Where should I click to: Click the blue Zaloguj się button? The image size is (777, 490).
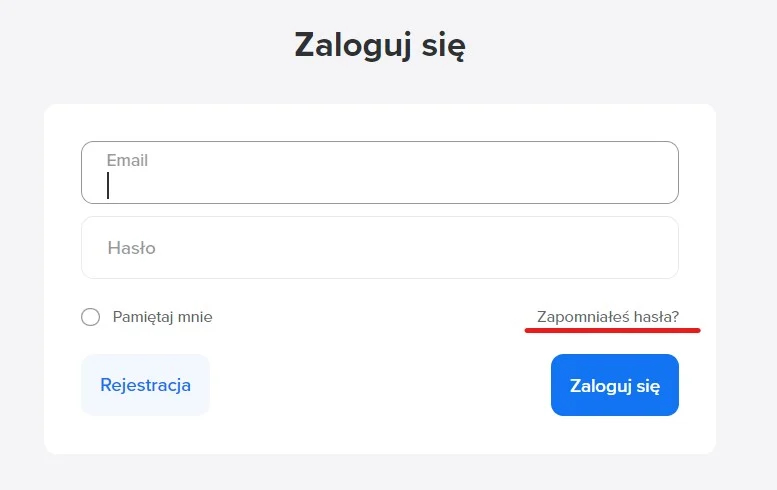pos(614,385)
